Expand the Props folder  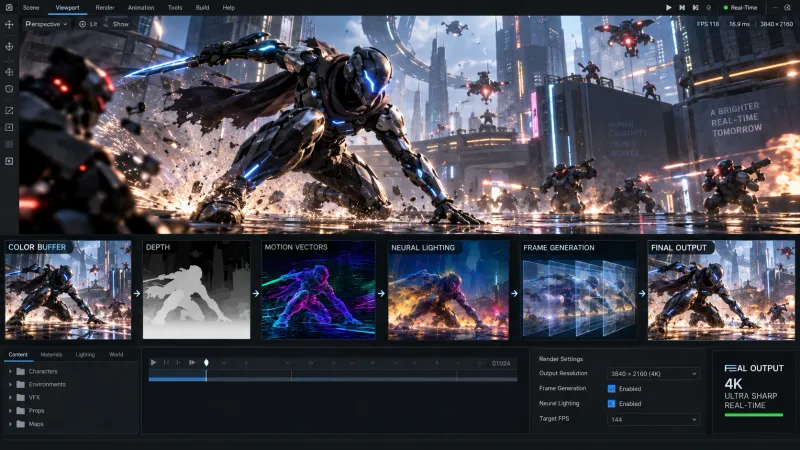(x=10, y=411)
